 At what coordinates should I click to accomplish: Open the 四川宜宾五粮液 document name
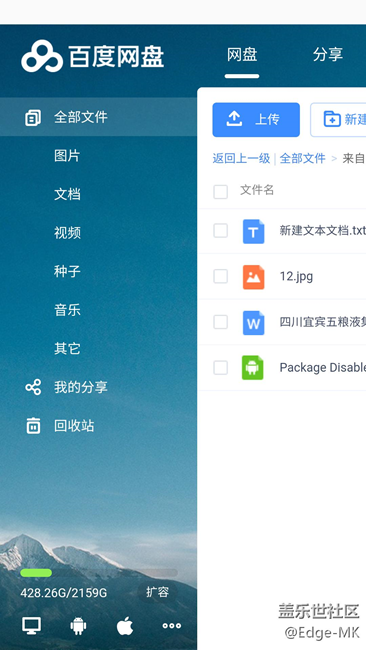[322, 322]
